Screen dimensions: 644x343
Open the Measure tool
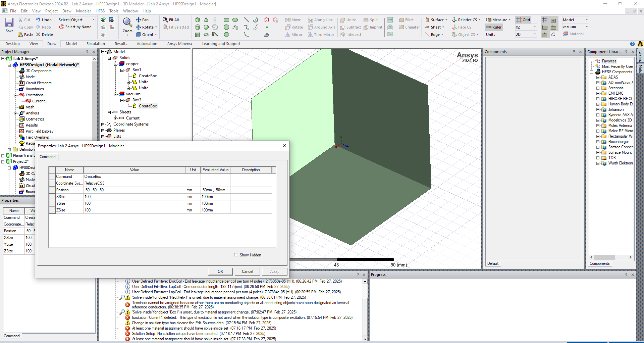(x=496, y=20)
